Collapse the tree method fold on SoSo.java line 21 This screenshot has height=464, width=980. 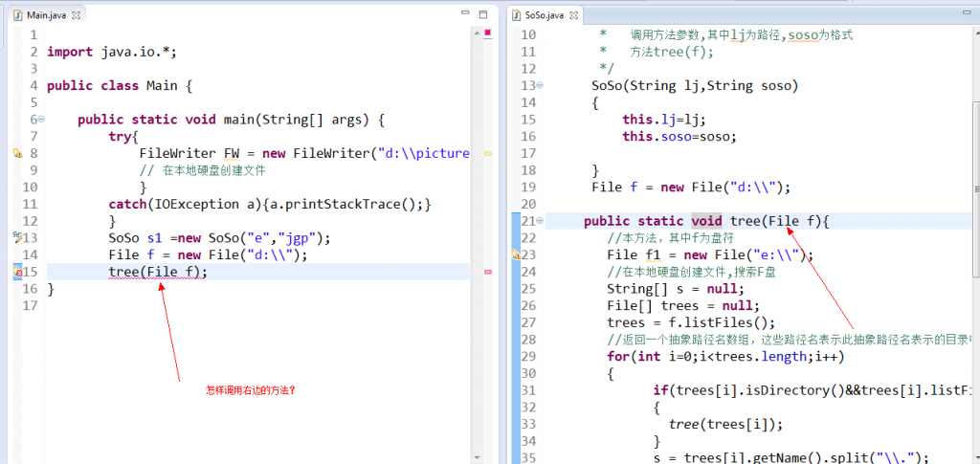[540, 220]
